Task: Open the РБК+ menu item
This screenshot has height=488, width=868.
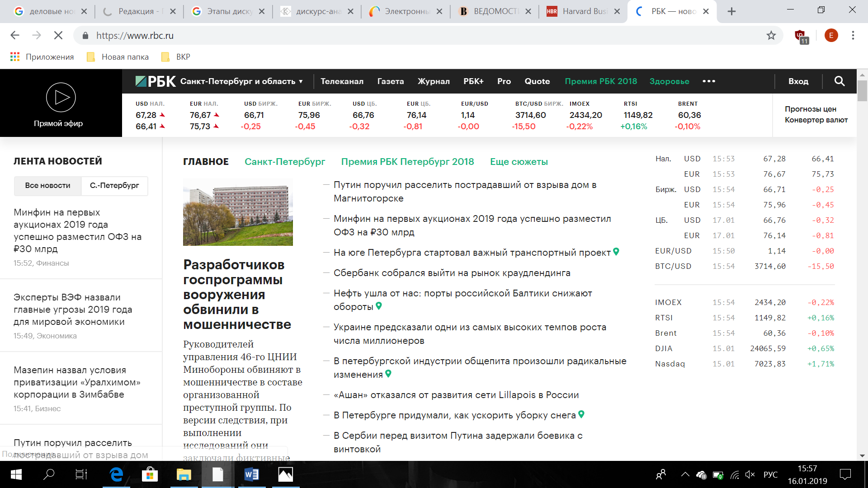Action: (473, 81)
